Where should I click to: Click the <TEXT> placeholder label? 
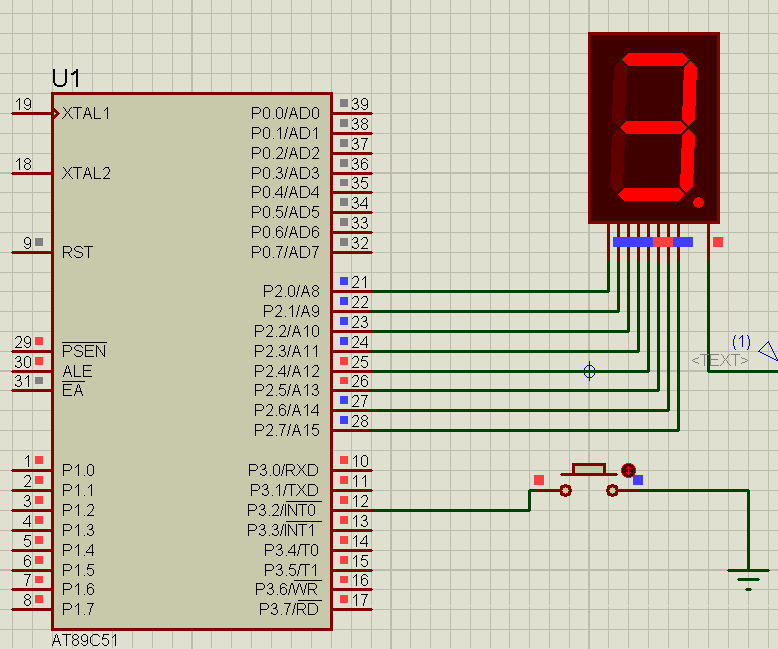pyautogui.click(x=720, y=360)
